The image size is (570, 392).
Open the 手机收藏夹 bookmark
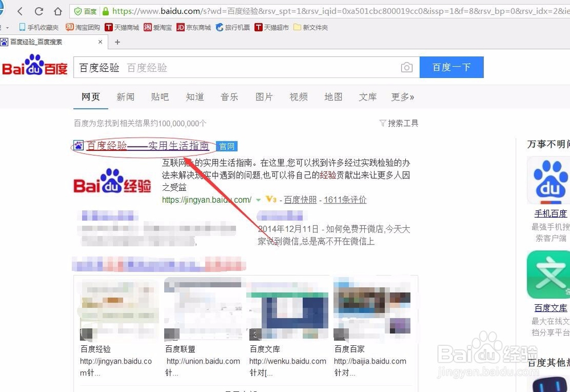click(39, 27)
